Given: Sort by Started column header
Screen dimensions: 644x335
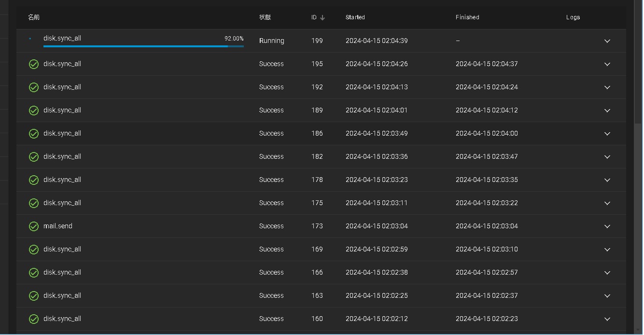Looking at the screenshot, I should [x=355, y=17].
